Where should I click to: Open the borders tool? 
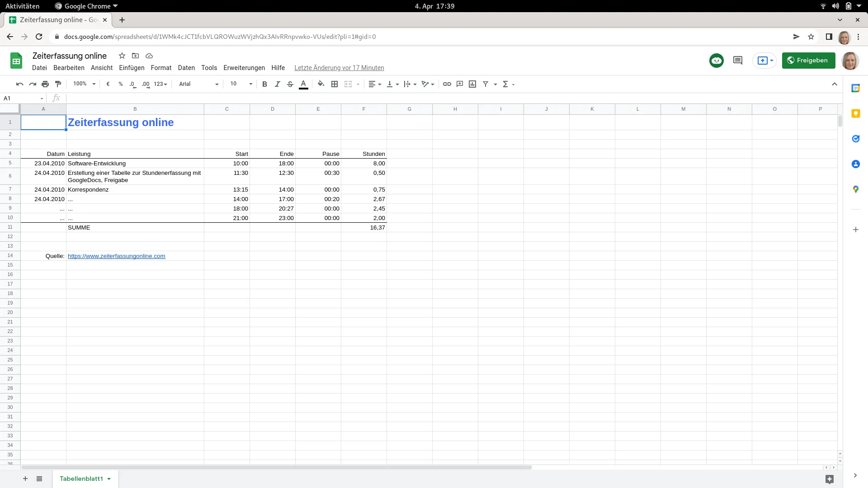click(335, 84)
